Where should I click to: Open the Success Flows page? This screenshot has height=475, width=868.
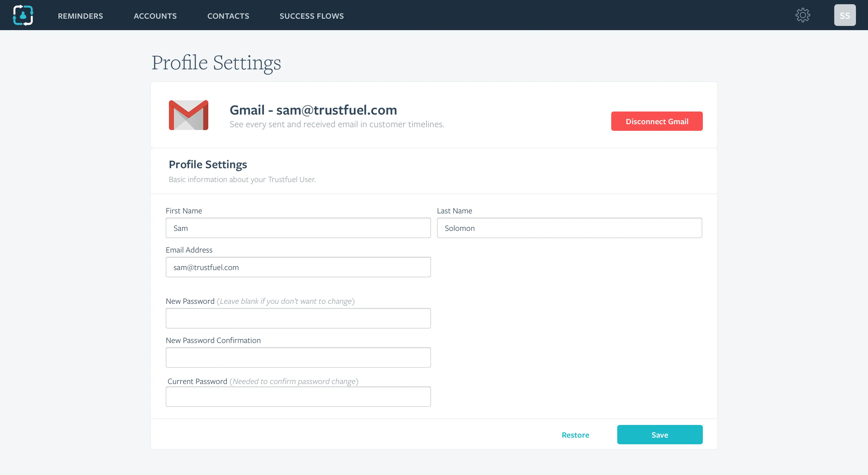pyautogui.click(x=311, y=16)
